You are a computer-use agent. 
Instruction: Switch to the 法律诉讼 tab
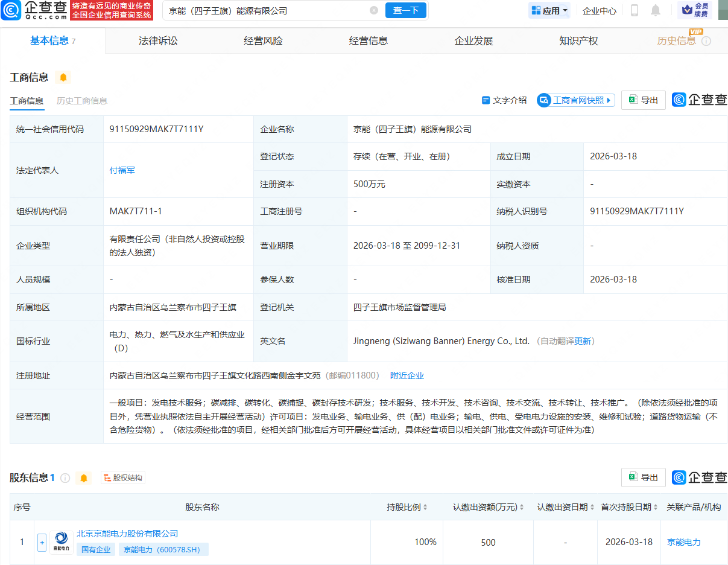click(x=157, y=40)
